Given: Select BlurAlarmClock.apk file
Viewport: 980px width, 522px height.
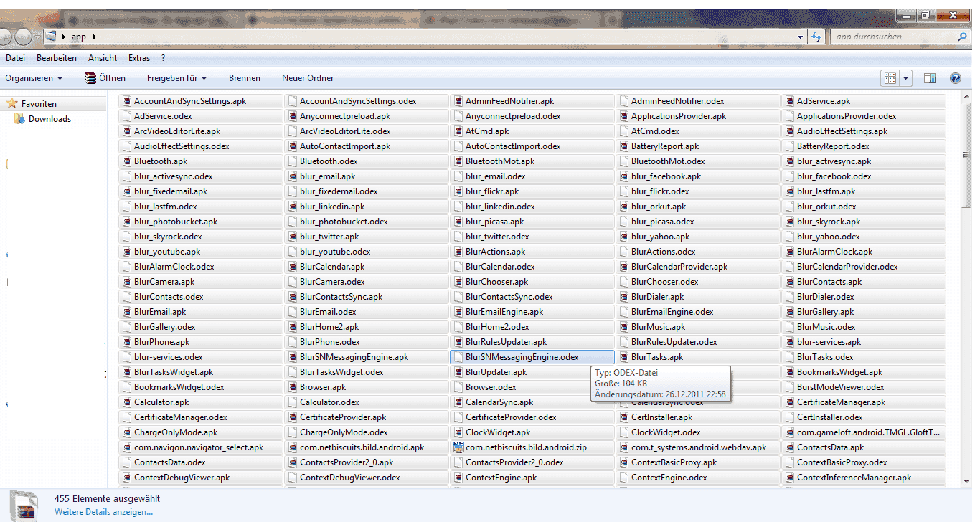Looking at the screenshot, I should click(x=864, y=252).
